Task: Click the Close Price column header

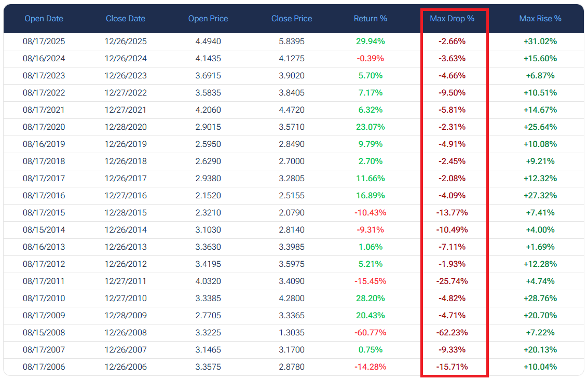Action: [x=291, y=18]
